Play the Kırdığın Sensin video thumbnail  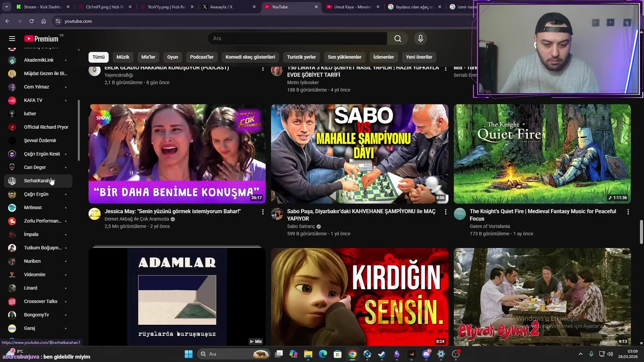[x=360, y=296]
